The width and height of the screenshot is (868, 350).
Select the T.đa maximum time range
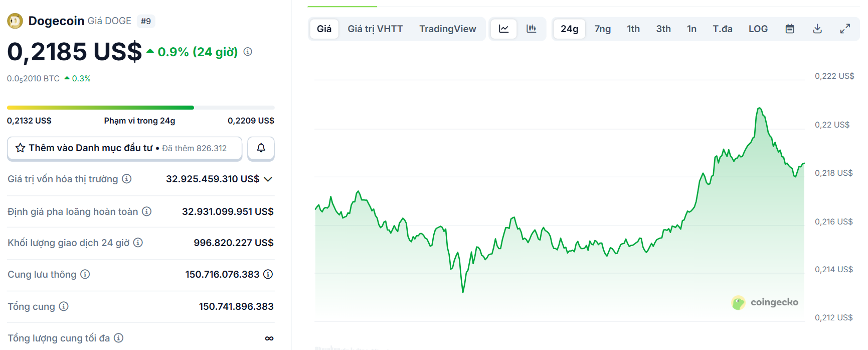pos(723,29)
